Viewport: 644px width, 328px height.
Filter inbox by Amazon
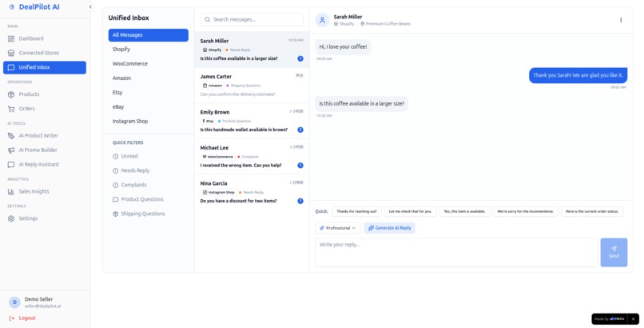(149, 78)
